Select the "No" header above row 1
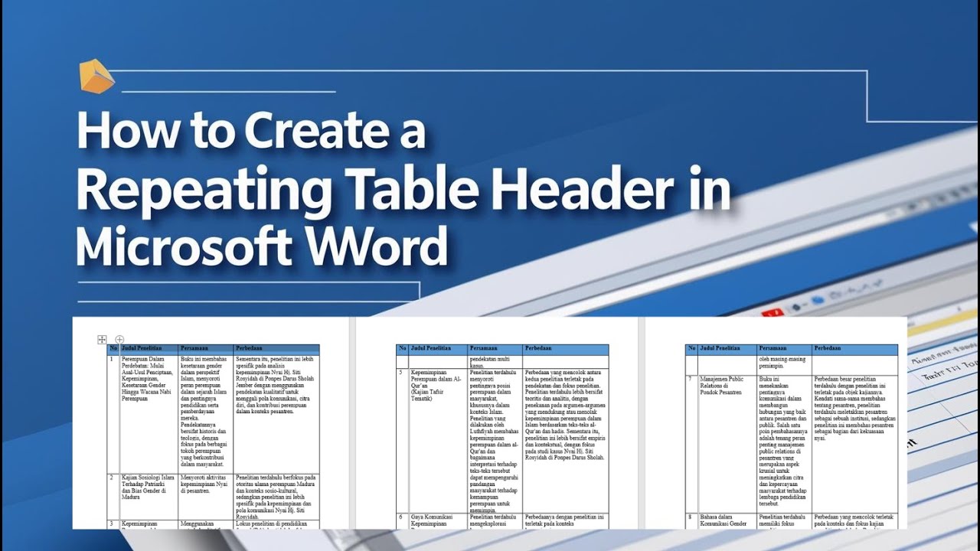 (x=113, y=349)
